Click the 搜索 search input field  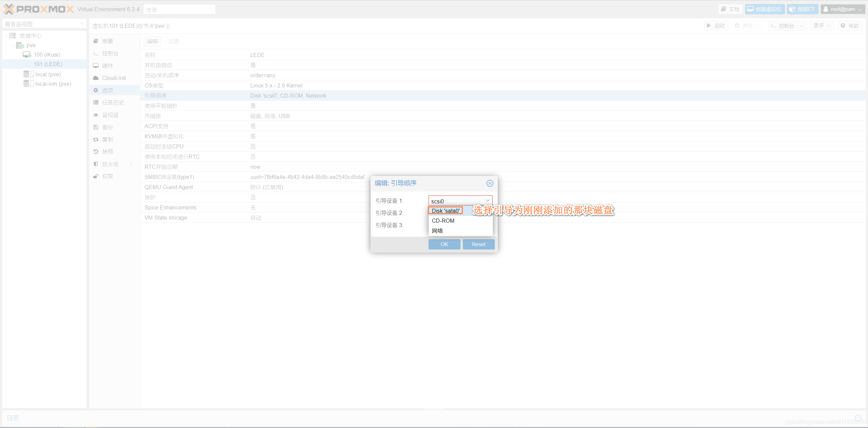pyautogui.click(x=180, y=9)
